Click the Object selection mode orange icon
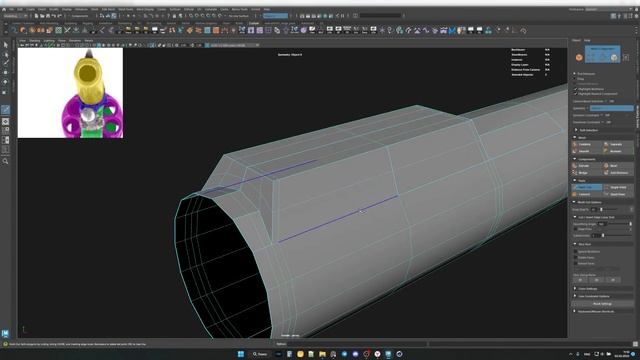 [x=579, y=58]
